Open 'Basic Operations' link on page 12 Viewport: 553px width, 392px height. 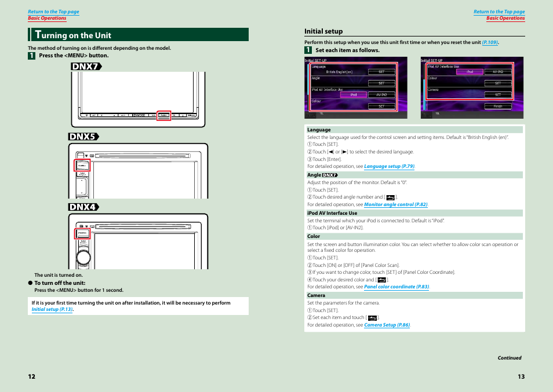47,19
